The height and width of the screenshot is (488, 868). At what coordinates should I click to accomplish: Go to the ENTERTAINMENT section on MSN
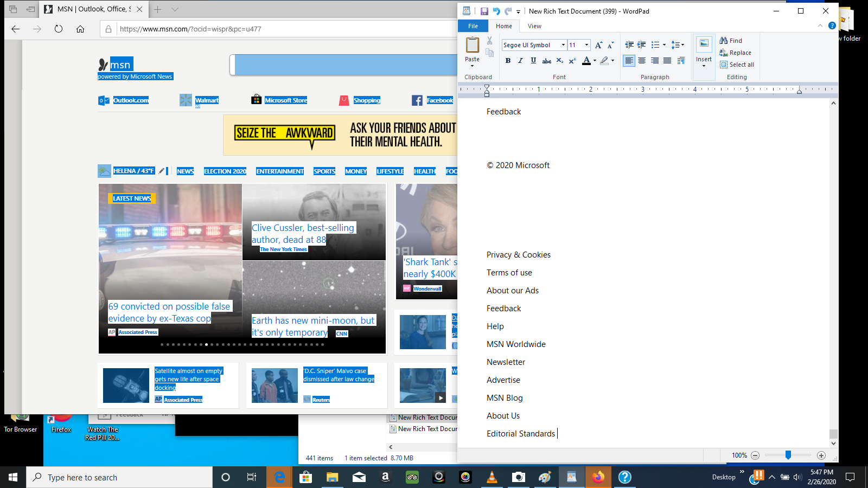(280, 171)
